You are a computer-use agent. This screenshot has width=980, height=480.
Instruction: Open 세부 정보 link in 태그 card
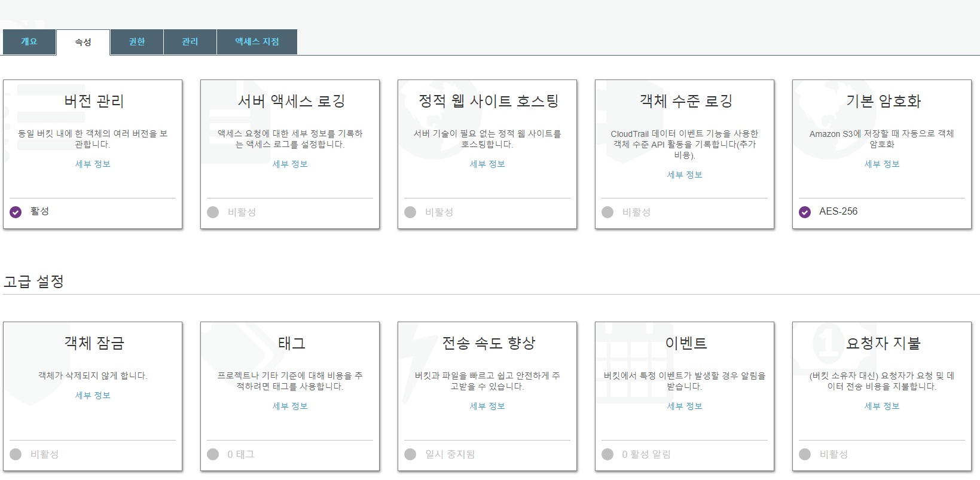tap(290, 406)
